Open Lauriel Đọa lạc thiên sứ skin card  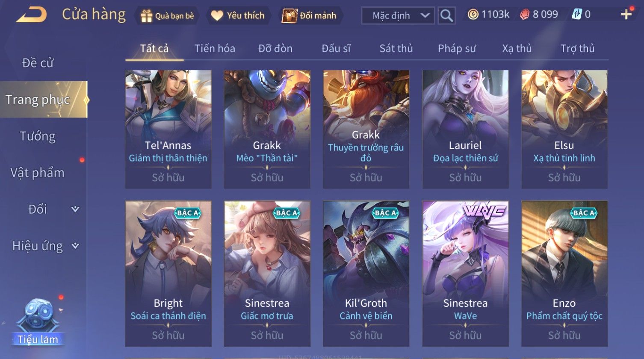click(x=465, y=129)
